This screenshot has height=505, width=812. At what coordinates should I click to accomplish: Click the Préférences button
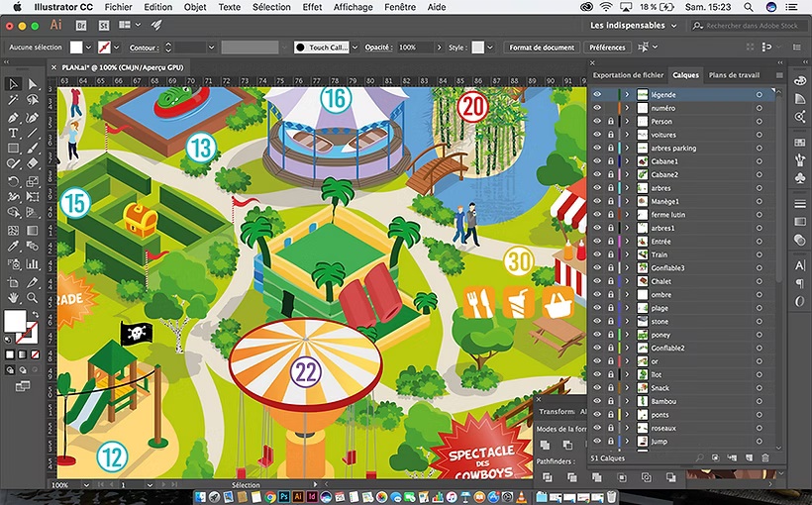(x=607, y=48)
